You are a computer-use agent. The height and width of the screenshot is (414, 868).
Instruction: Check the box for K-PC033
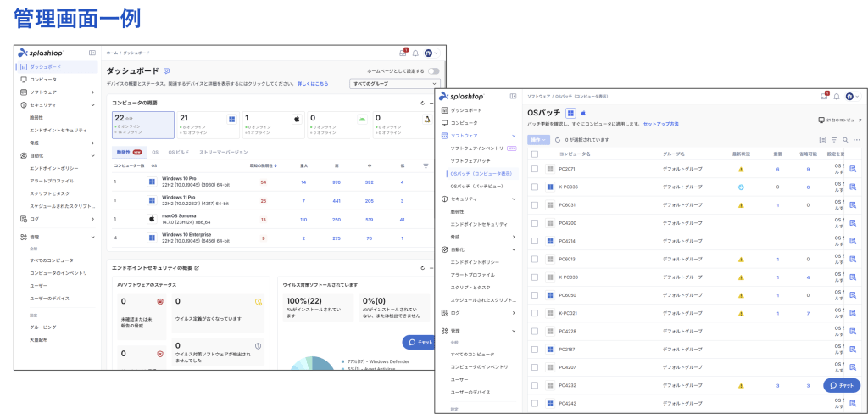coord(535,277)
